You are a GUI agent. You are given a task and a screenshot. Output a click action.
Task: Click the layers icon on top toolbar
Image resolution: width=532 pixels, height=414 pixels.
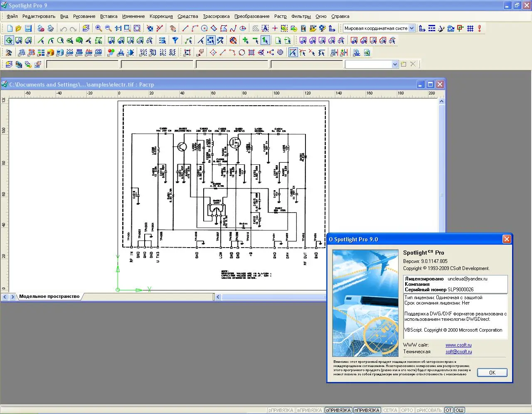click(x=86, y=28)
